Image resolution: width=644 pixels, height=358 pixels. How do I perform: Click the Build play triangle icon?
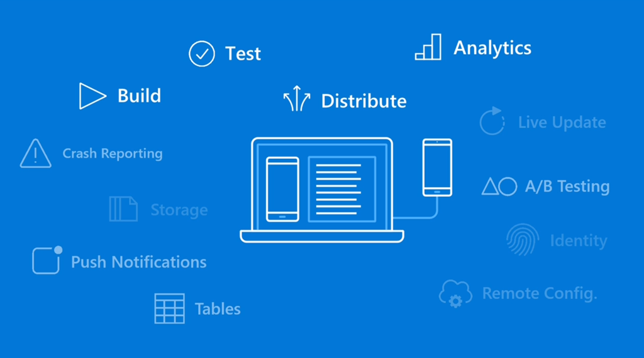[x=92, y=96]
